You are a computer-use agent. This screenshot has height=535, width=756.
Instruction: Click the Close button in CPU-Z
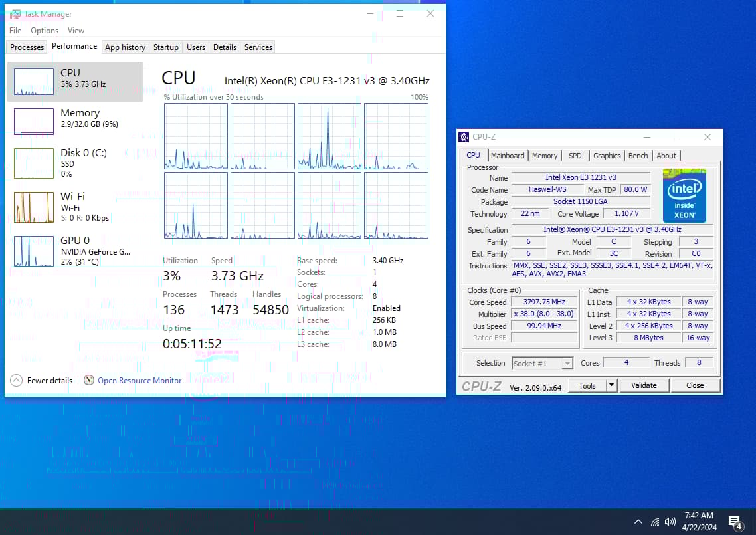(x=695, y=385)
